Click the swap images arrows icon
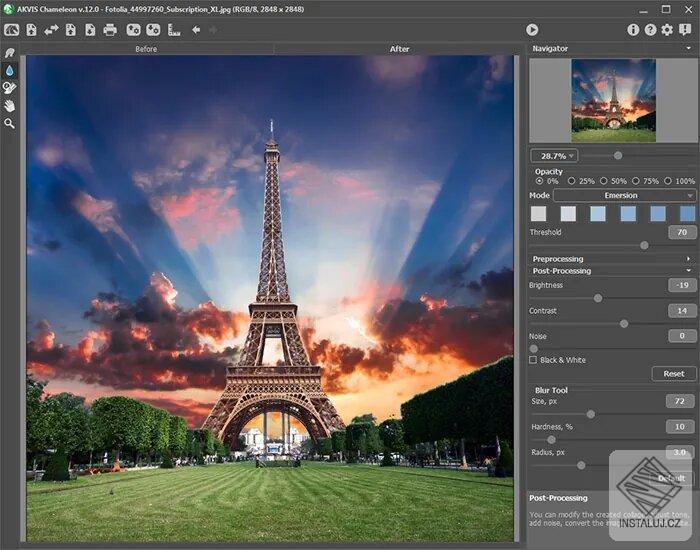Screen dimensions: 700x550 [x=51, y=30]
